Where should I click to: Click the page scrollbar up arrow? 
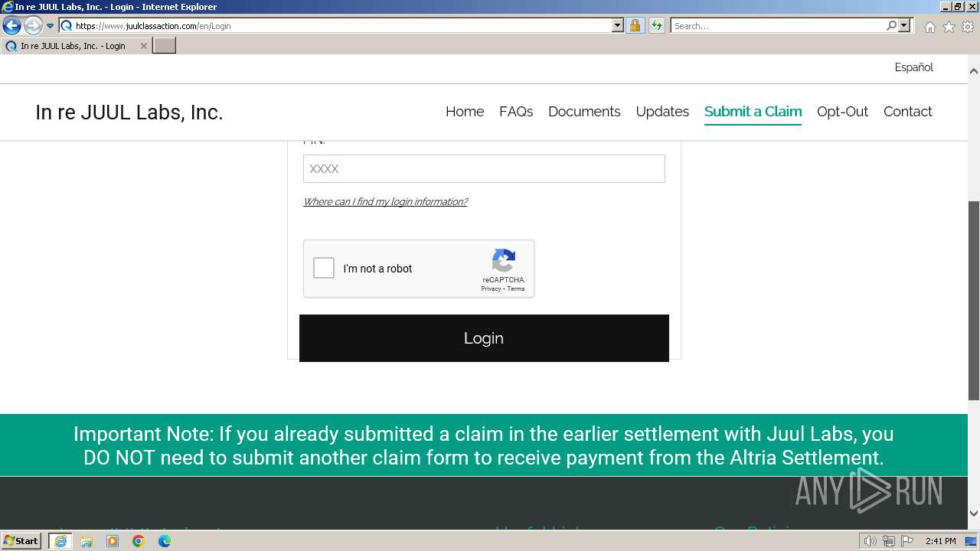point(974,71)
